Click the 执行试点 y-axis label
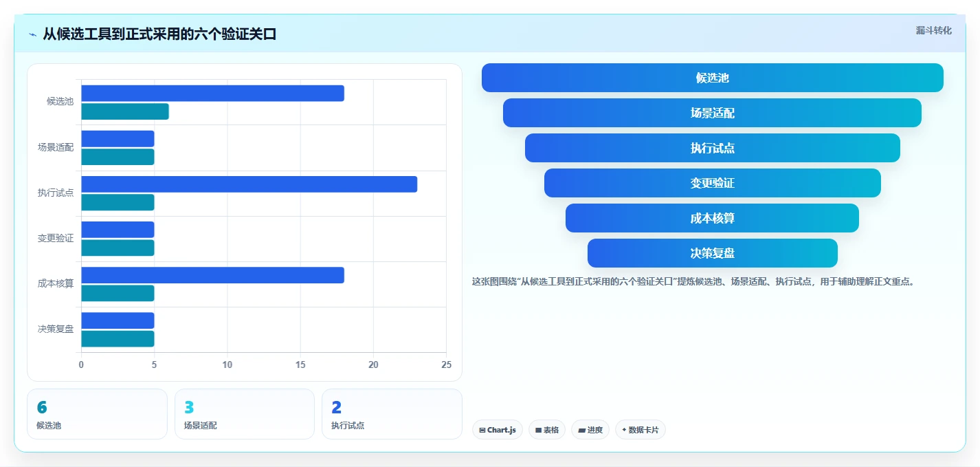The height and width of the screenshot is (467, 980). 56,193
